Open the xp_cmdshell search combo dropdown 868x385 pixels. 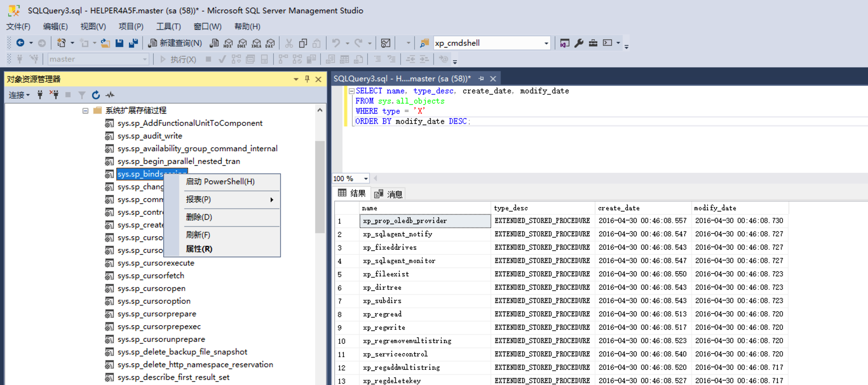(546, 43)
